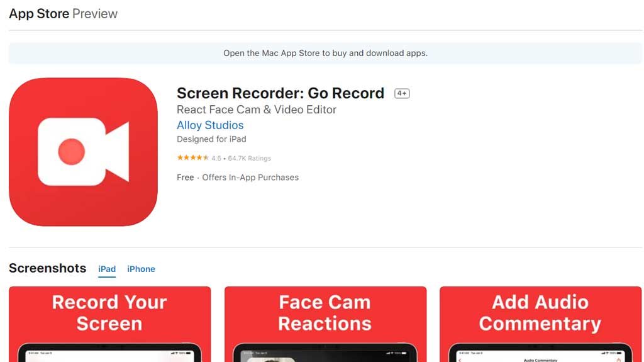Viewport: 644px width, 362px height.
Task: Open the Alloy Studios developer link
Action: pyautogui.click(x=210, y=125)
